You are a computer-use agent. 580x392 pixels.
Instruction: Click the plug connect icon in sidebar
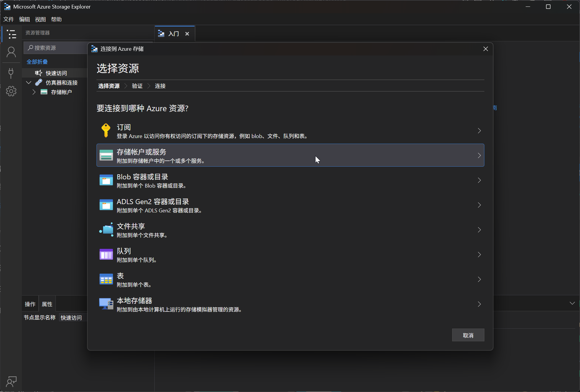click(x=11, y=73)
